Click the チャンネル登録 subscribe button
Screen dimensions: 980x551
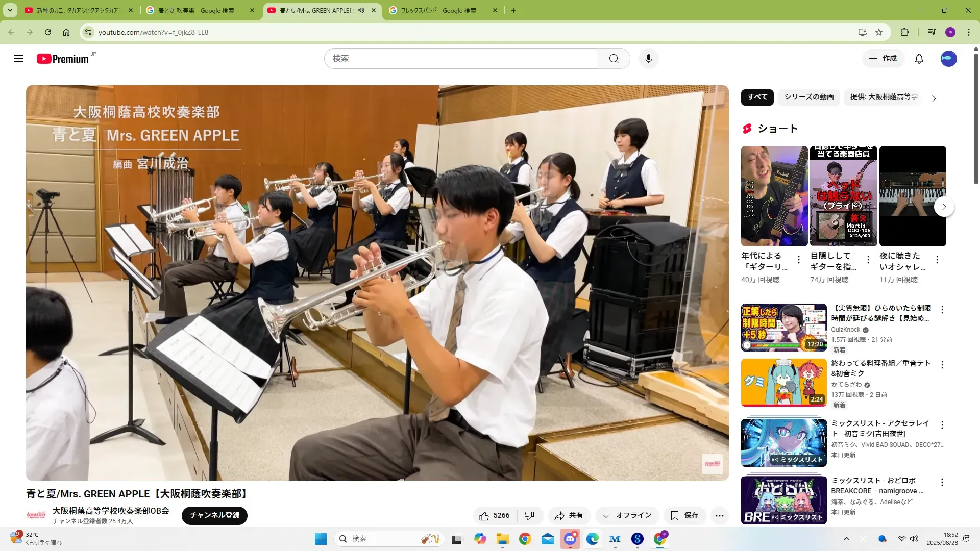tap(214, 516)
